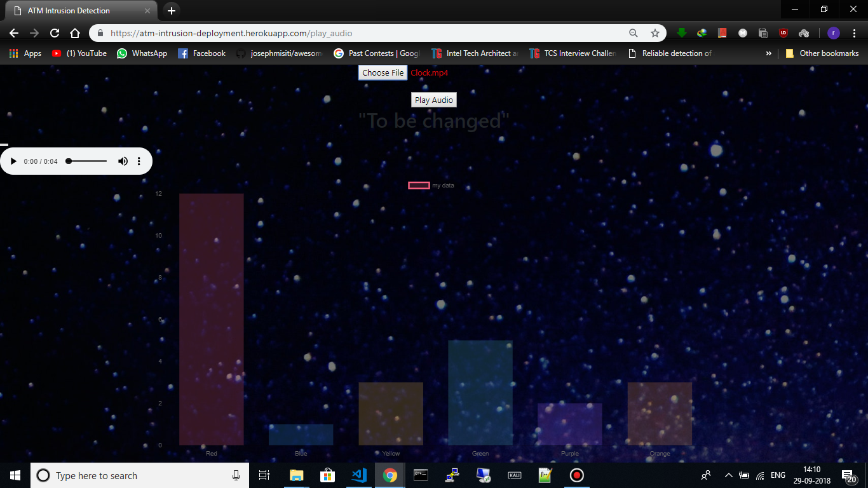Screen dimensions: 868x488
Task: Open the audio player's three-dot options menu
Action: click(139, 161)
